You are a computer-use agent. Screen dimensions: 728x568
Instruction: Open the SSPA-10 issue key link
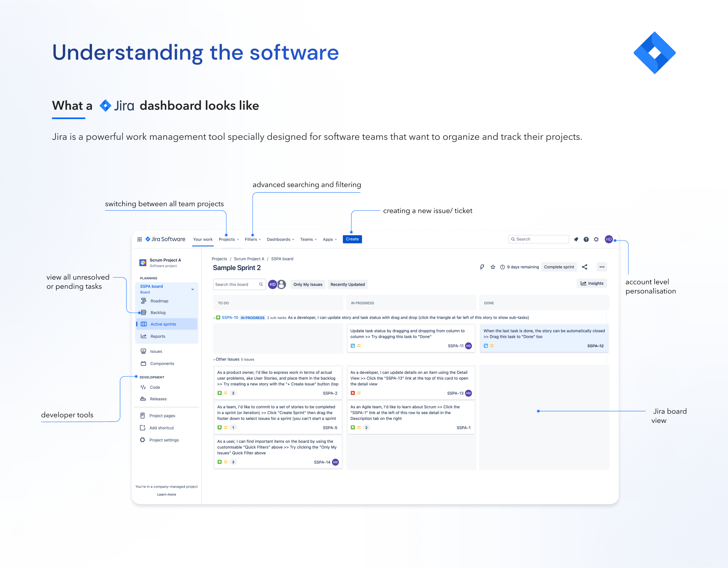tap(230, 318)
